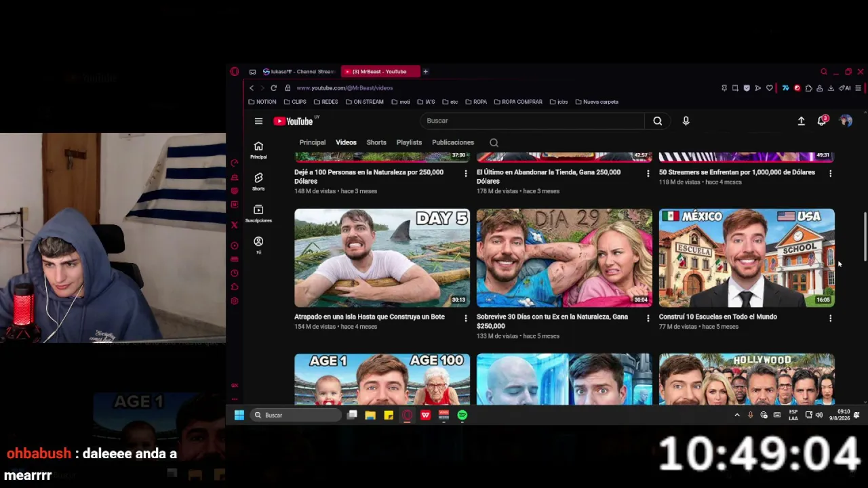The height and width of the screenshot is (488, 868).
Task: Go to the YouTube logo home
Action: 294,121
